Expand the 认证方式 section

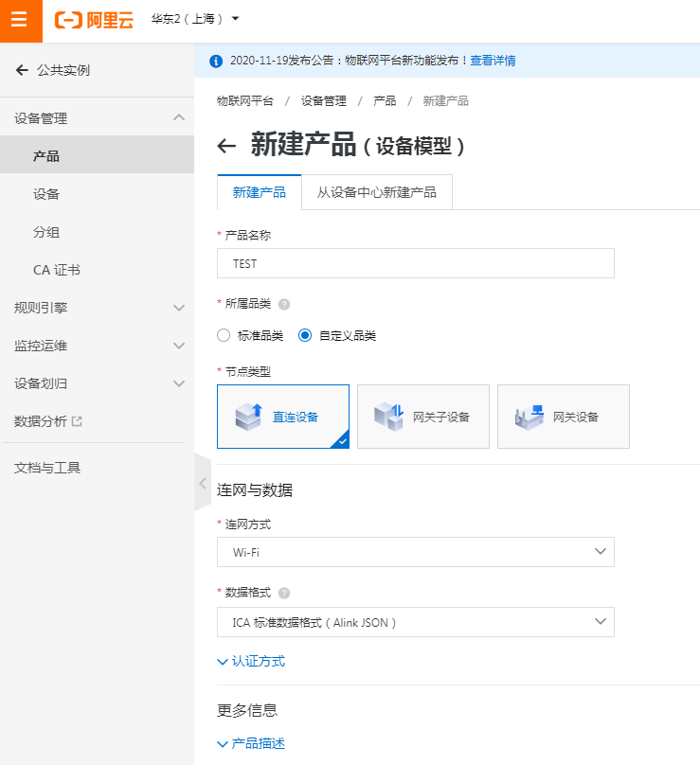tap(251, 662)
